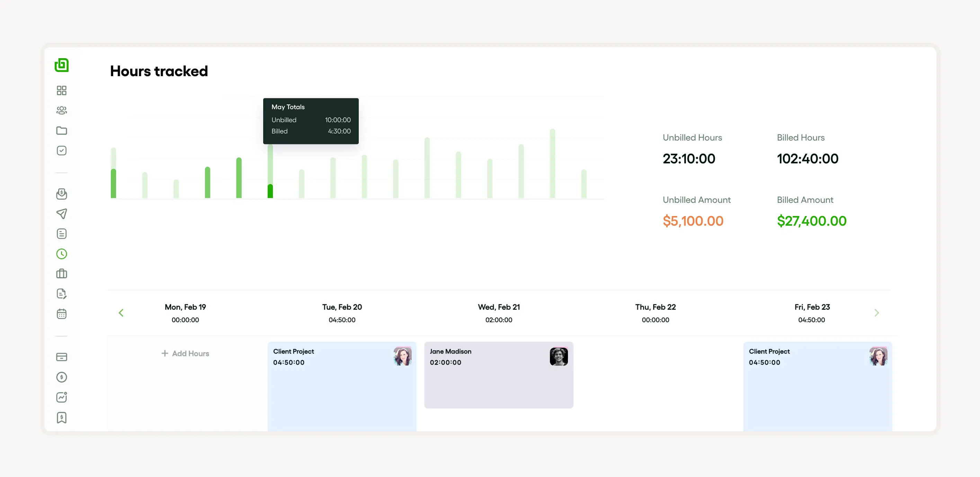This screenshot has height=477, width=980.
Task: Click the tallest bar in the hours chart
Action: (552, 164)
